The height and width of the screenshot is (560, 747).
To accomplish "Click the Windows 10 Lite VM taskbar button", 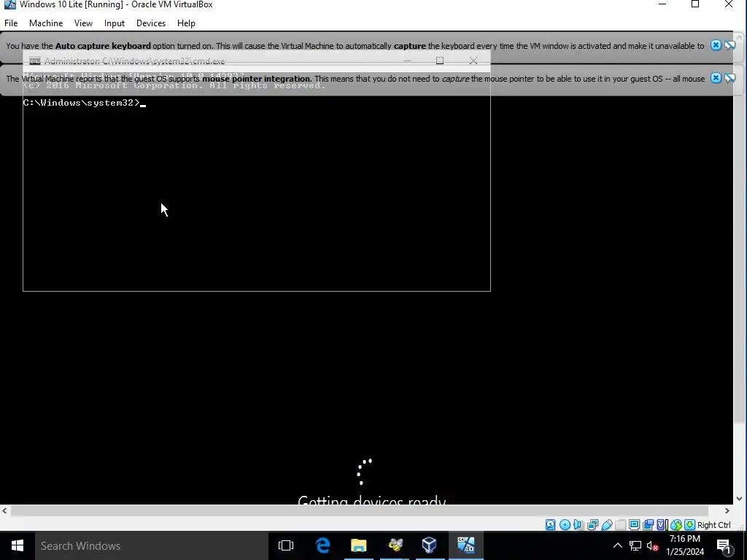I will click(x=466, y=545).
